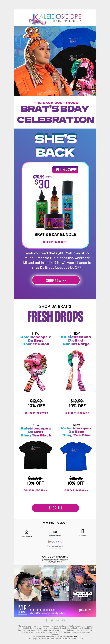The height and width of the screenshot is (644, 110).
Task: Click the SHOP ALL button
Action: (x=55, y=508)
